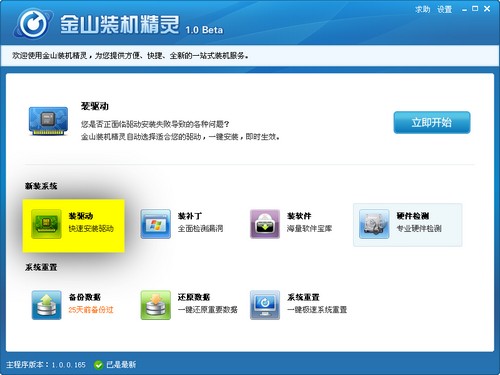The height and width of the screenshot is (375, 500).
Task: Click the 系统重置 monitor reset icon
Action: click(x=265, y=305)
